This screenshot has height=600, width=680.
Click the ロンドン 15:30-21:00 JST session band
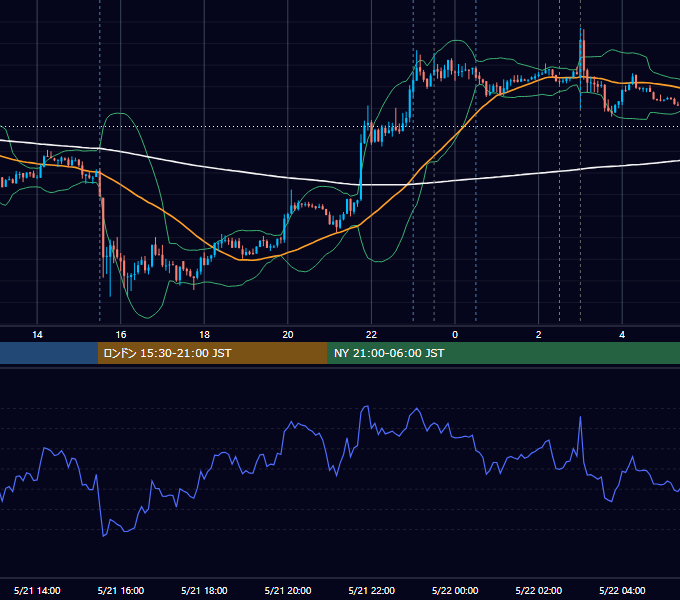coord(212,353)
